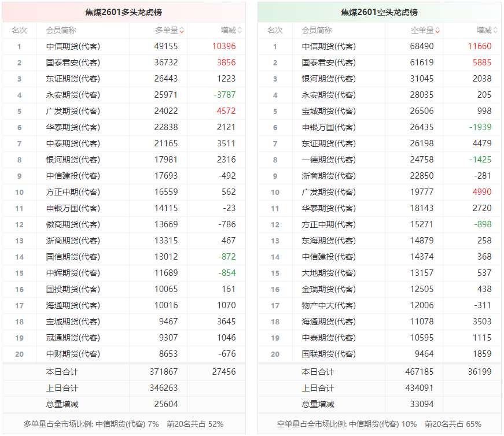Sort long table by 增减 arrows

pos(240,31)
